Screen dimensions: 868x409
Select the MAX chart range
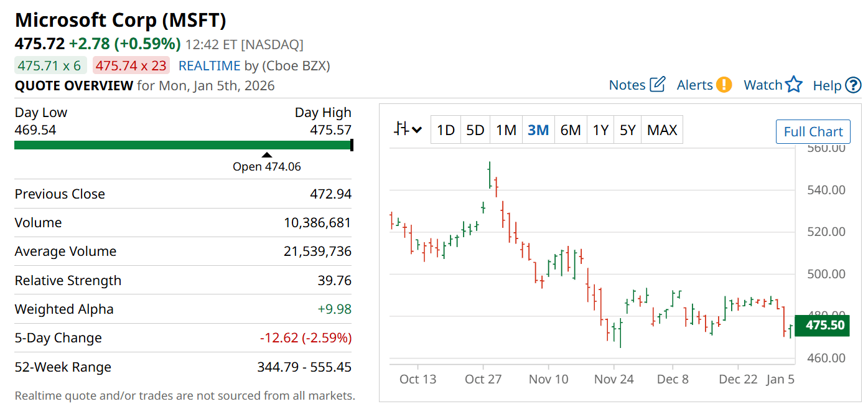[x=662, y=130]
